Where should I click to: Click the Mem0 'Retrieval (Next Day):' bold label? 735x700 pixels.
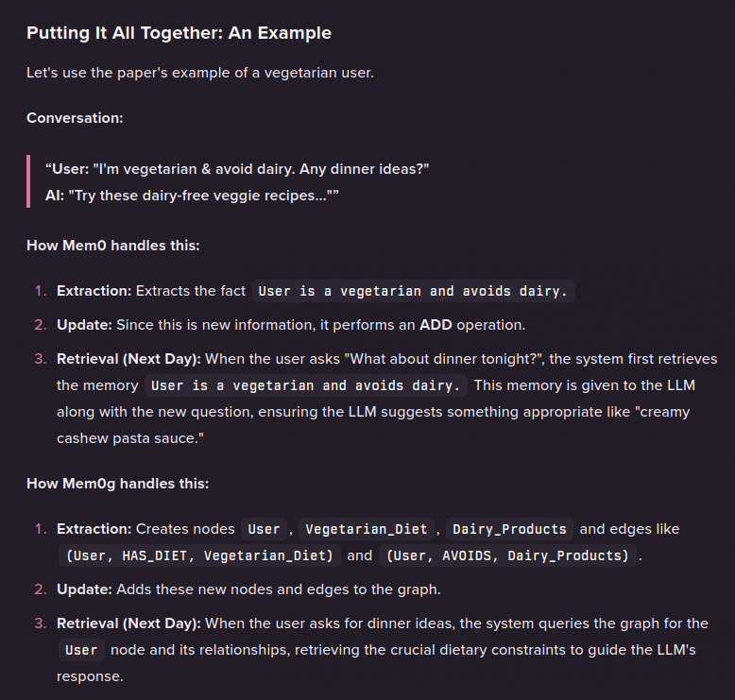[x=128, y=359]
